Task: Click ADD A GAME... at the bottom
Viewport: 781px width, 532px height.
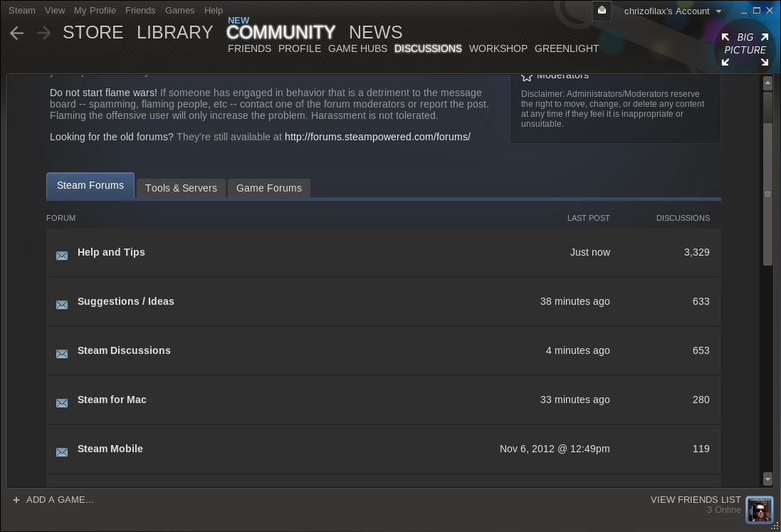Action: (x=60, y=500)
